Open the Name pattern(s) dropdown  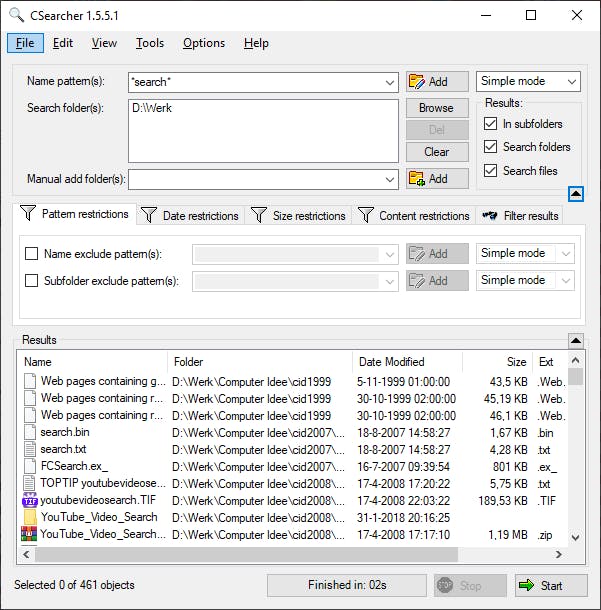[389, 82]
